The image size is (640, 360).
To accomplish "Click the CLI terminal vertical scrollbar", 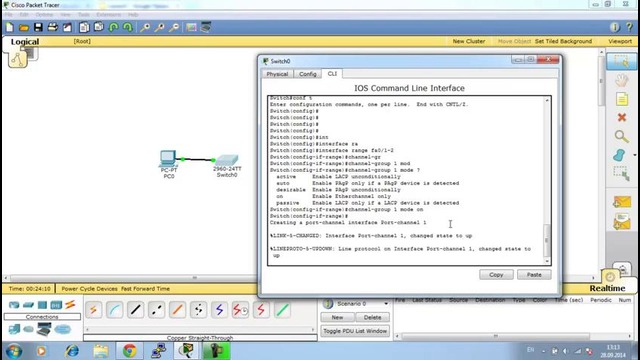I will (547, 180).
